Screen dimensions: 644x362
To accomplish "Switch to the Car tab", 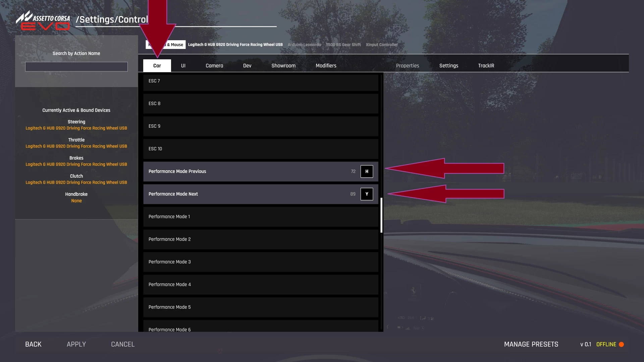I will point(157,66).
